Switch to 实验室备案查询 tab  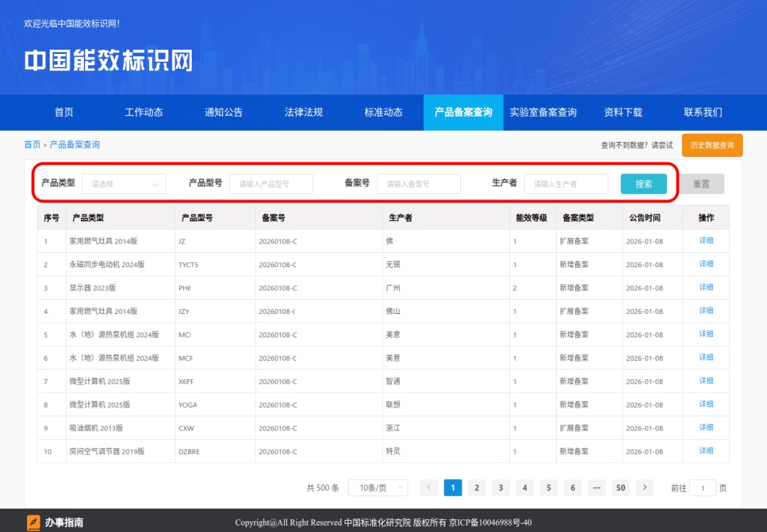click(x=543, y=112)
